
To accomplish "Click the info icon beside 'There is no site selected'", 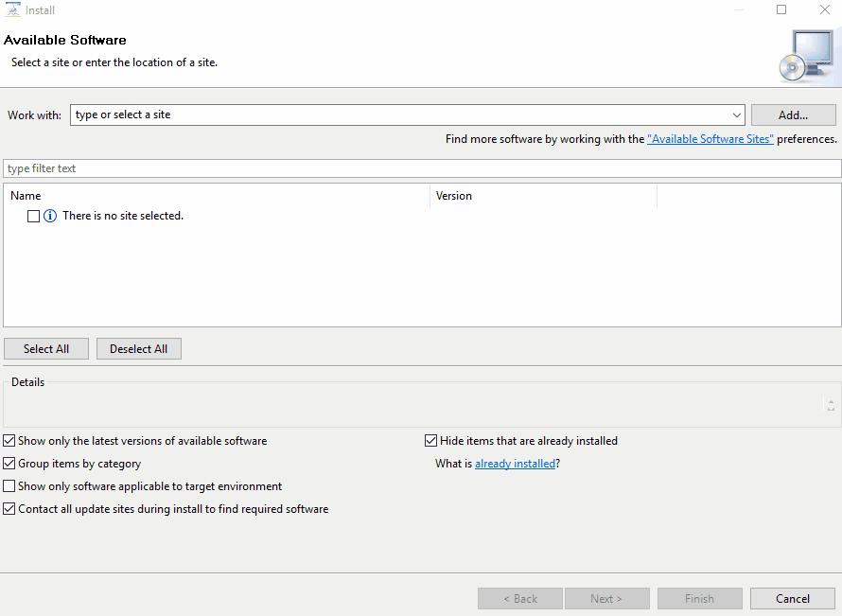I will click(x=51, y=216).
